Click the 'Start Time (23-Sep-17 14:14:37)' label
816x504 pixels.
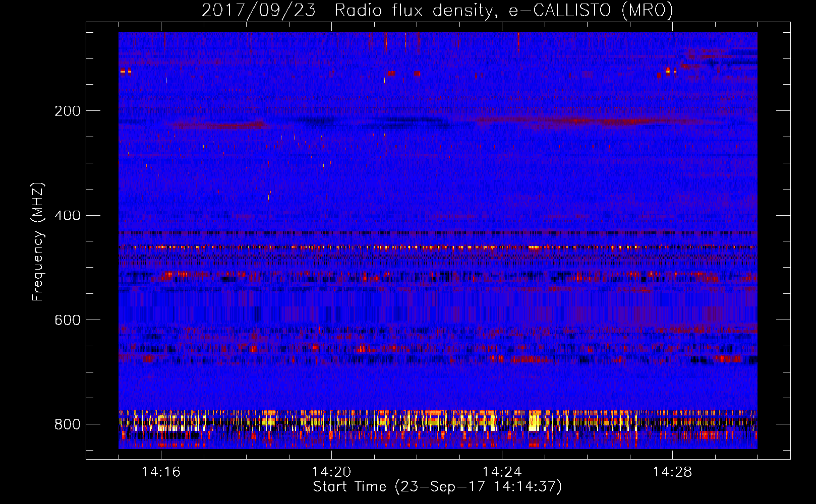tap(437, 487)
